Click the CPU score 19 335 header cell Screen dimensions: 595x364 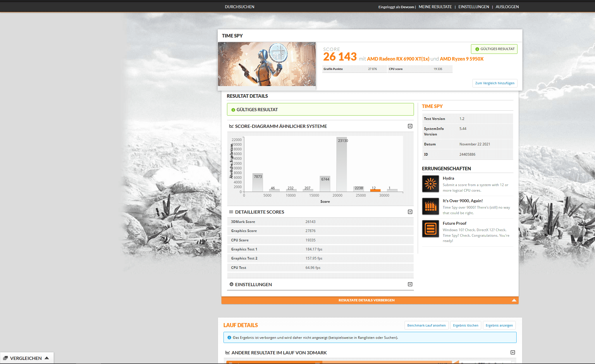420,69
